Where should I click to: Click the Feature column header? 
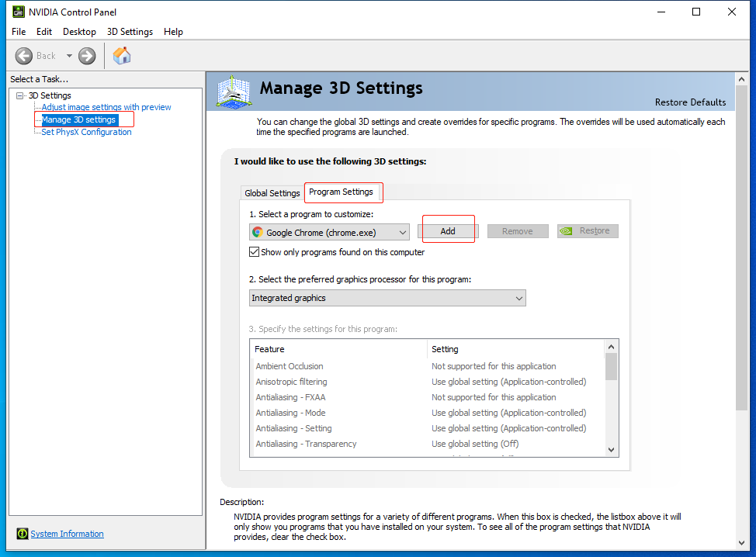[x=338, y=349]
